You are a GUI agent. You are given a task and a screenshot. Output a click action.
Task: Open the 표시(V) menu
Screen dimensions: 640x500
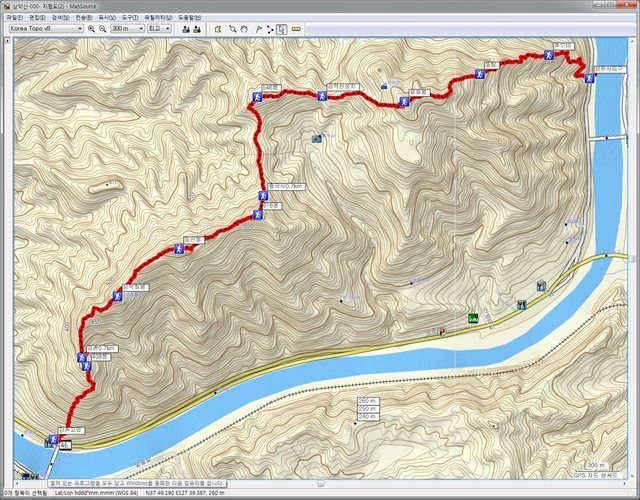[107, 18]
